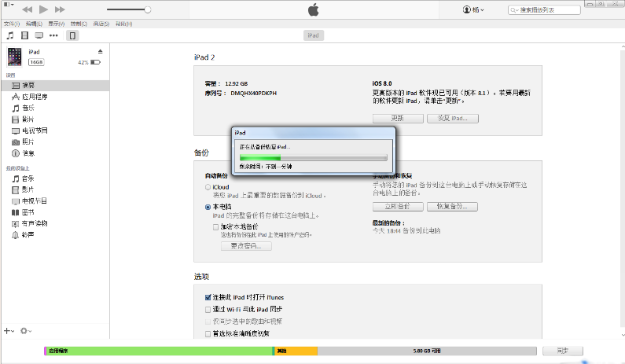Open the account user dropdown
Viewport: 625px width, 364px height.
[473, 9]
